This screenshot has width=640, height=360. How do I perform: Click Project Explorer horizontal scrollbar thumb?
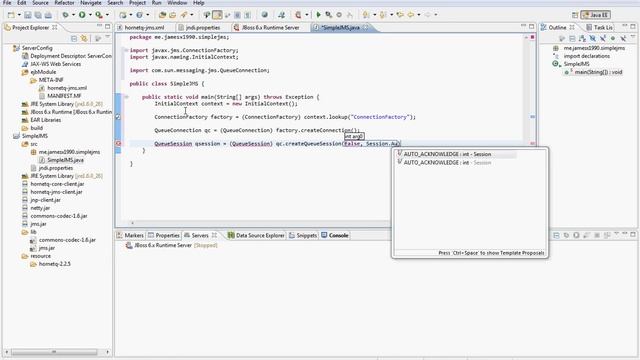click(x=54, y=352)
